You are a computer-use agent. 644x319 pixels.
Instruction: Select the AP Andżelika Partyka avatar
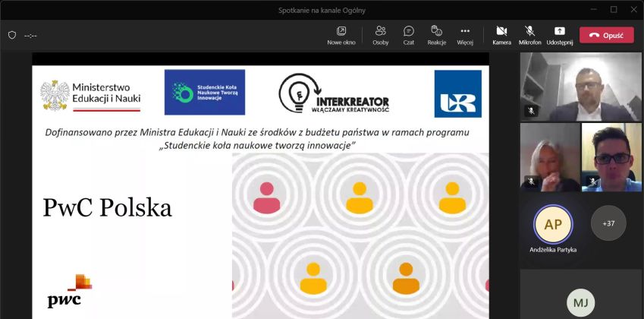[x=553, y=224]
